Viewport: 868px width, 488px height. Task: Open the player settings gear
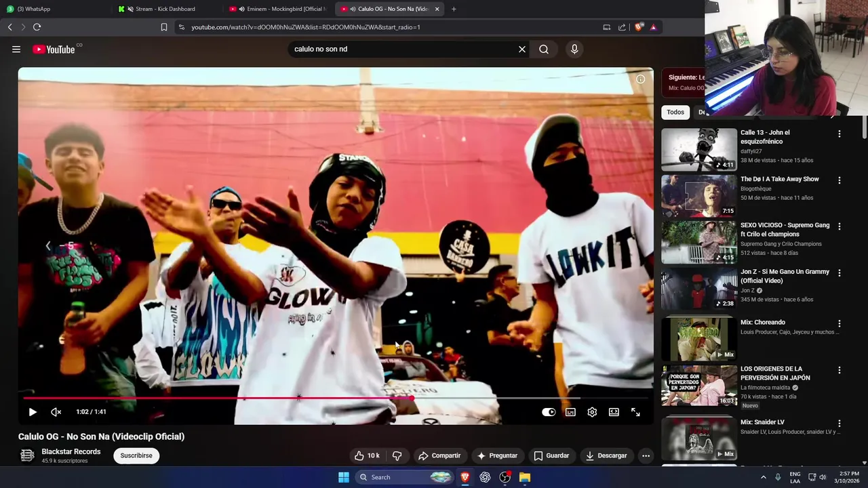point(592,412)
